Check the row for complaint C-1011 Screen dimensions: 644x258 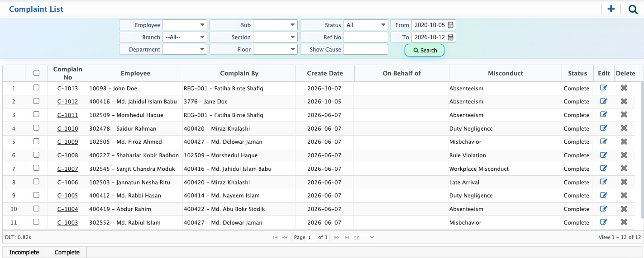[37, 114]
